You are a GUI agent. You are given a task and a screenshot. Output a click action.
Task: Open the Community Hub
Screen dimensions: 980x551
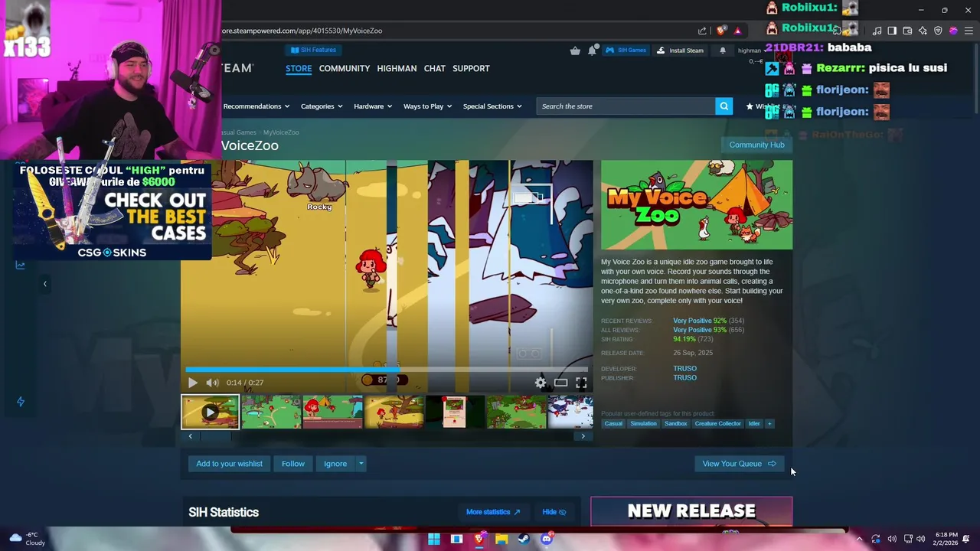click(x=756, y=145)
